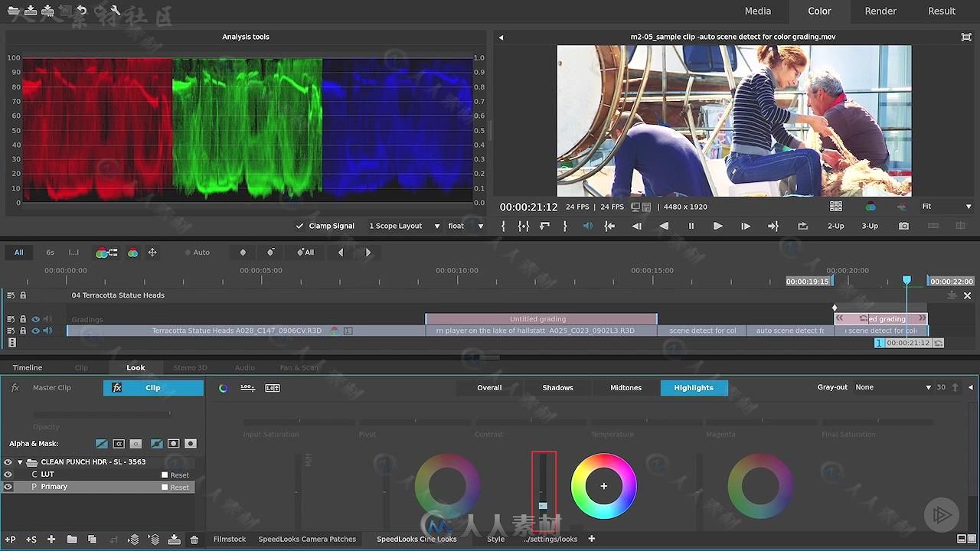The width and height of the screenshot is (980, 551).
Task: Toggle the LUT Reset checkbox
Action: coord(164,474)
